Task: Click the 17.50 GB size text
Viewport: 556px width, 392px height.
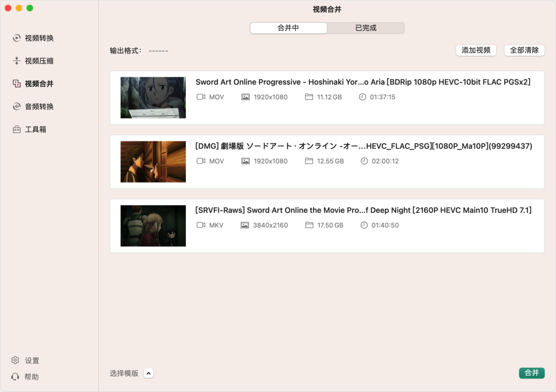Action: pos(330,225)
